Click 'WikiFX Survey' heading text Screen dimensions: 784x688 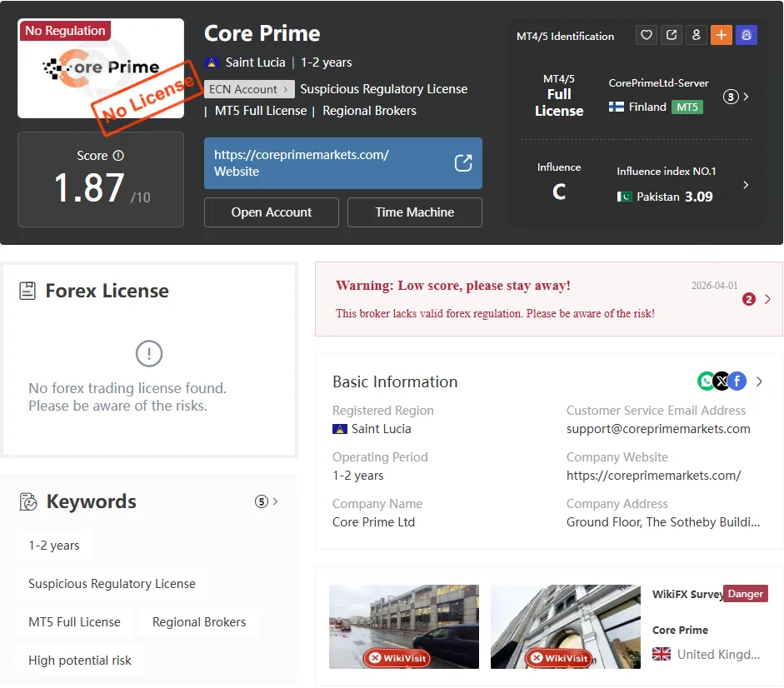(x=687, y=594)
